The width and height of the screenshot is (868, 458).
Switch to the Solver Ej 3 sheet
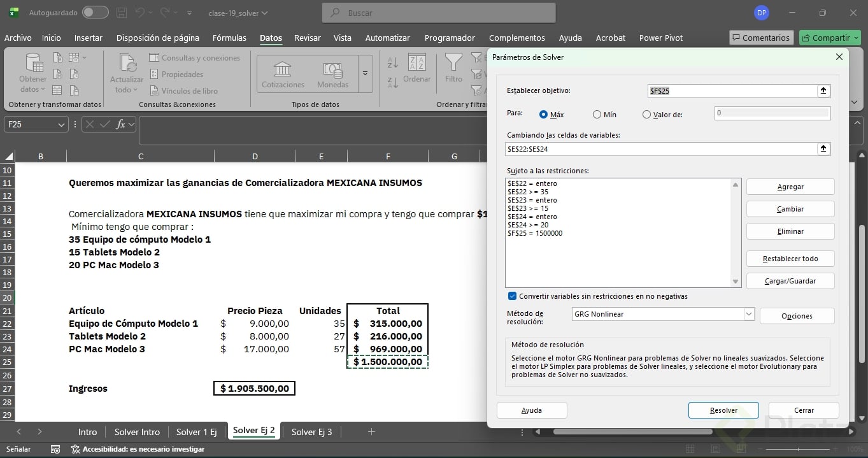pos(311,432)
